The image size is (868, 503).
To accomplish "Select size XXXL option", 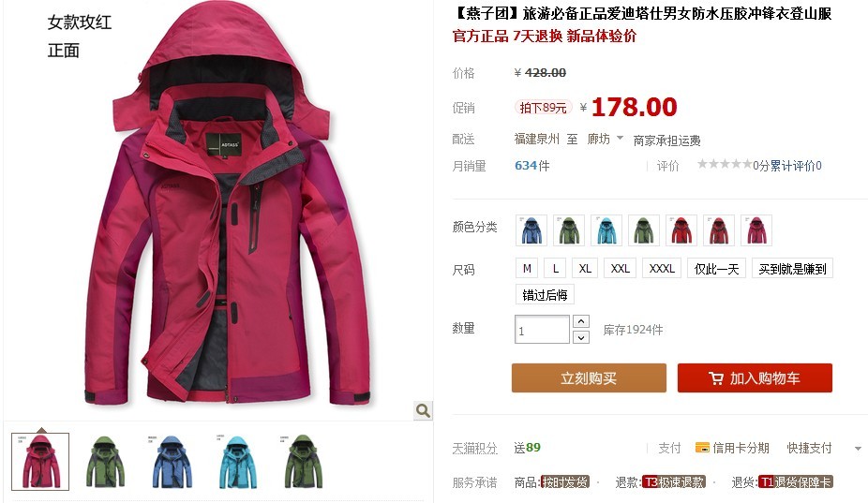I will [x=662, y=269].
